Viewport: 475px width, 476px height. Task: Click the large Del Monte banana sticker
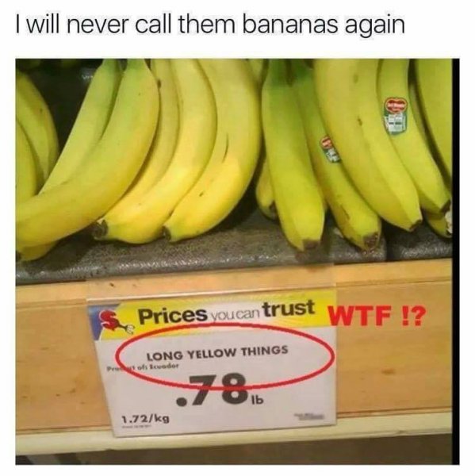(396, 117)
